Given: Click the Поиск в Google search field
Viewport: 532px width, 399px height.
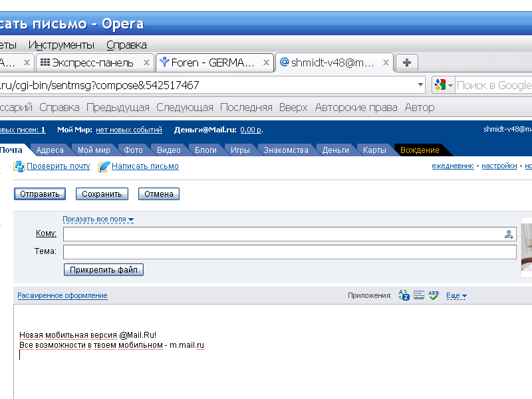Looking at the screenshot, I should coord(493,85).
